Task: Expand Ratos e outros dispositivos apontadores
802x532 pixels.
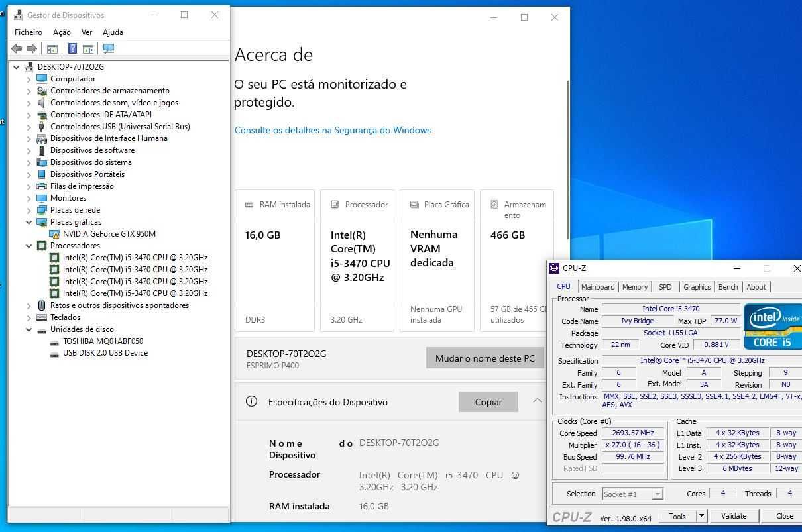Action: coord(29,305)
